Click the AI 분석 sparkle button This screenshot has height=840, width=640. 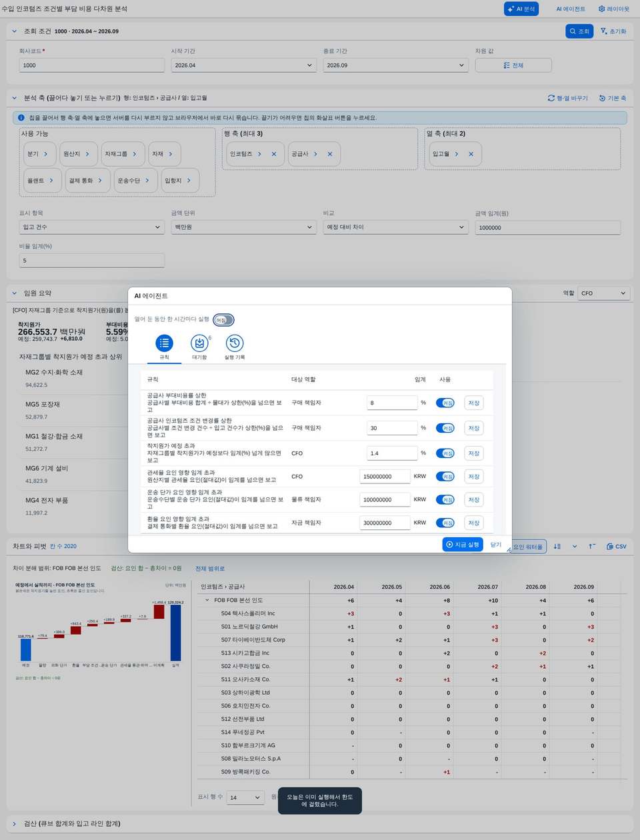point(521,9)
